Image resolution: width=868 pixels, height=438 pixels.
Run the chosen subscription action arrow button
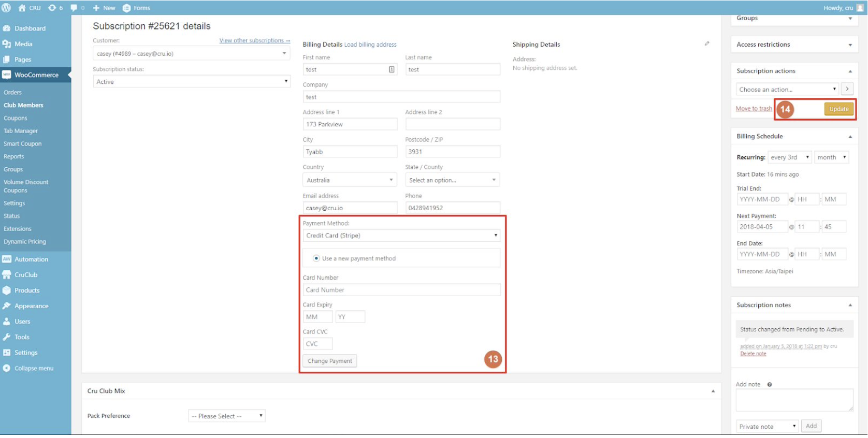[x=847, y=89]
